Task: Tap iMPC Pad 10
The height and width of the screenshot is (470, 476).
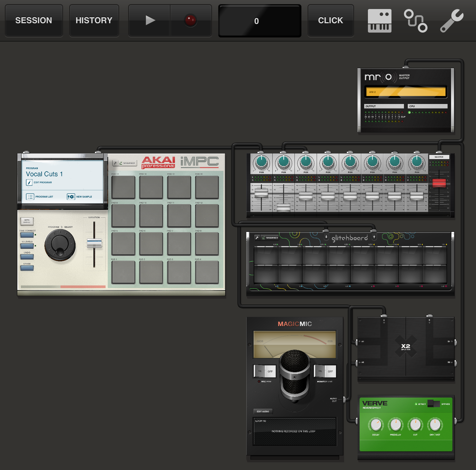Action: [x=151, y=216]
